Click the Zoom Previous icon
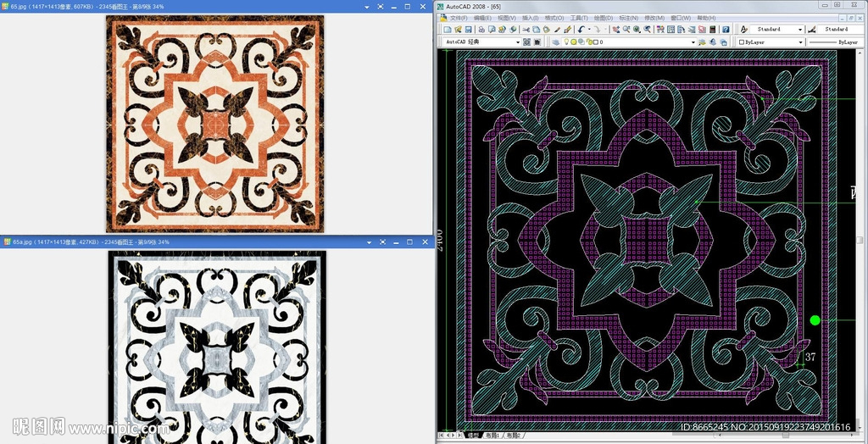 (x=648, y=30)
